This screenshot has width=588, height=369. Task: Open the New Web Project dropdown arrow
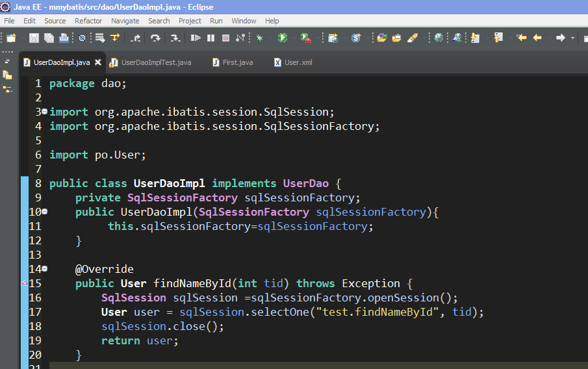pyautogui.click(x=344, y=38)
